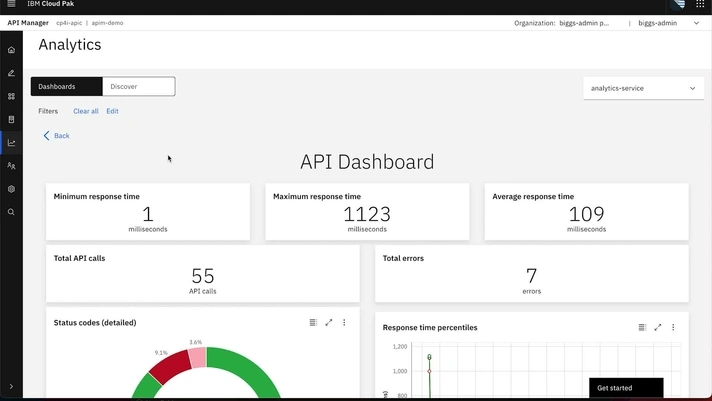Click IBM Cloud Pak header title
Screen dimensions: 712x401
(50, 4)
